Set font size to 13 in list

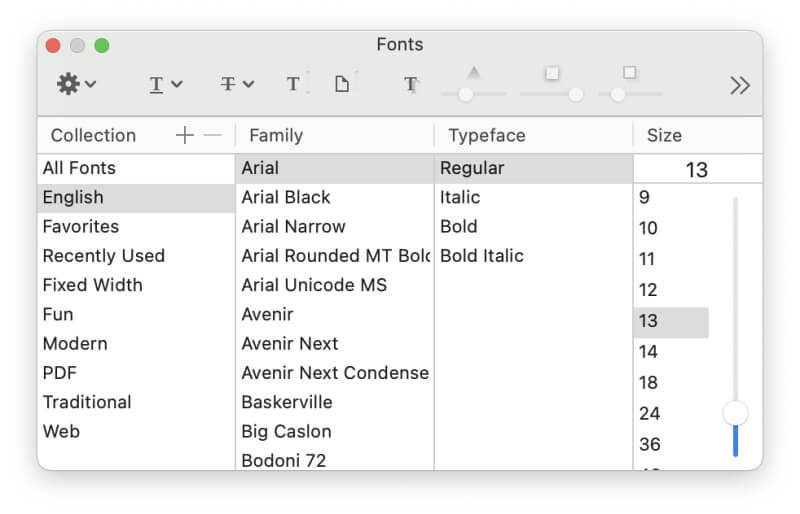click(x=671, y=321)
